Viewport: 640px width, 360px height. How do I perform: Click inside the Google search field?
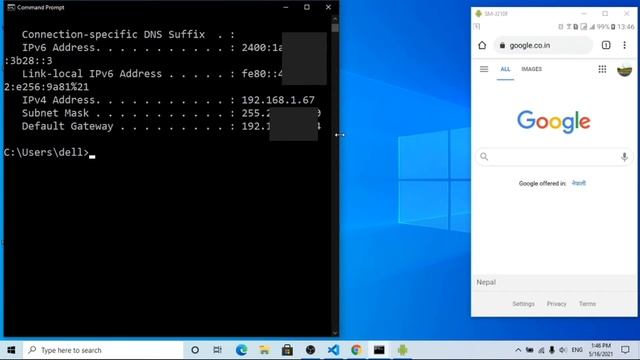[554, 157]
